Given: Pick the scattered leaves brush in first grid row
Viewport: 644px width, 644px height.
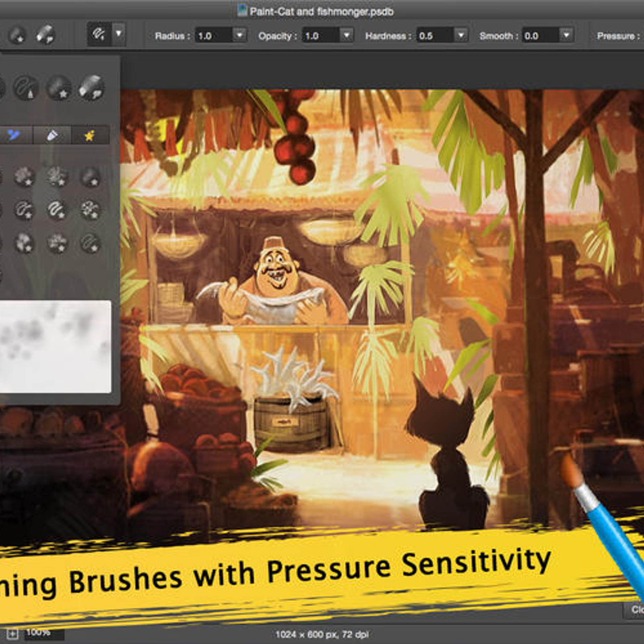Looking at the screenshot, I should 57,176.
